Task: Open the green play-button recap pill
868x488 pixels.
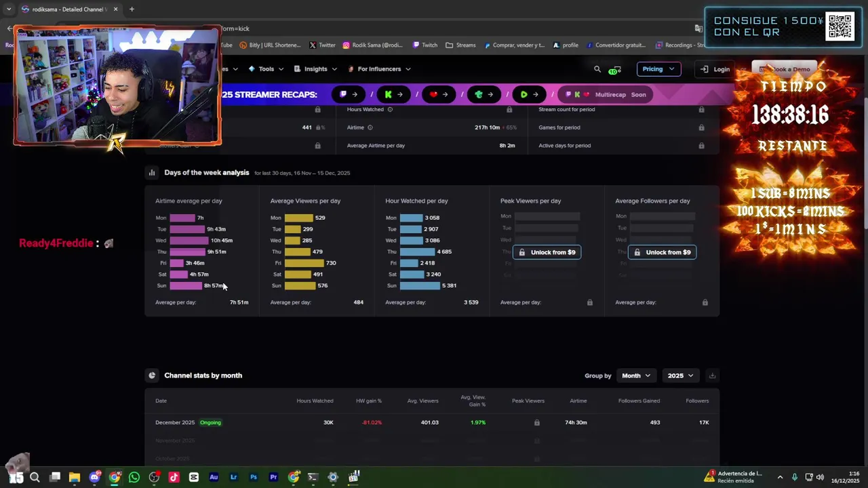Action: click(x=529, y=94)
